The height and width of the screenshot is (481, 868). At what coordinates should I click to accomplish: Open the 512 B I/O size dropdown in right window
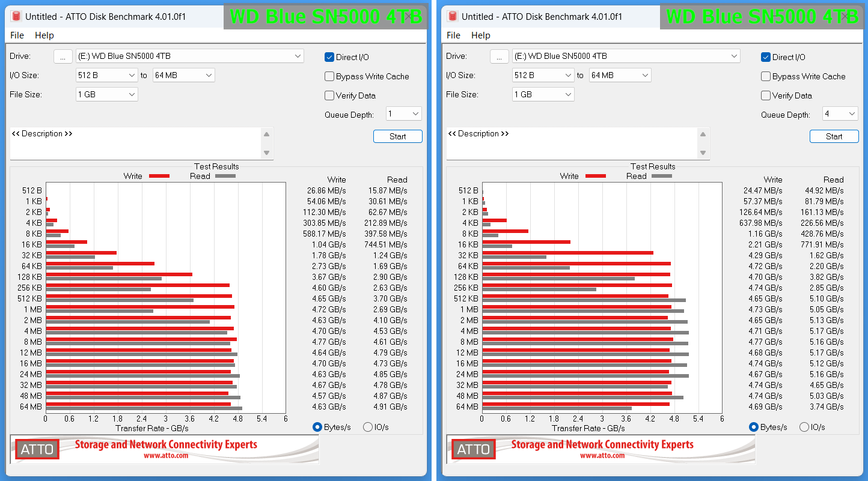543,75
